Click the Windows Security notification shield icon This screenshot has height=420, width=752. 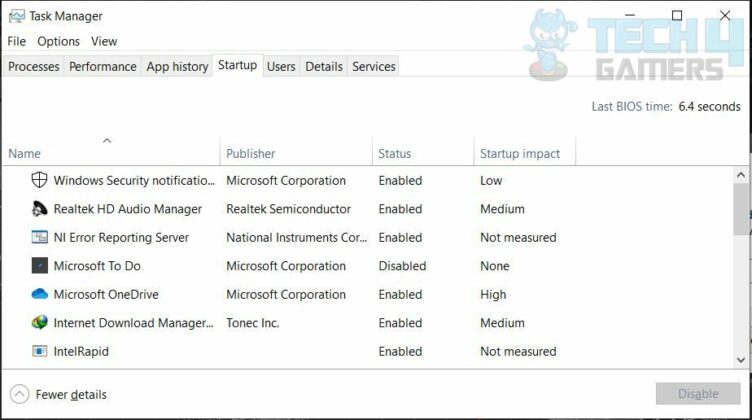click(40, 181)
